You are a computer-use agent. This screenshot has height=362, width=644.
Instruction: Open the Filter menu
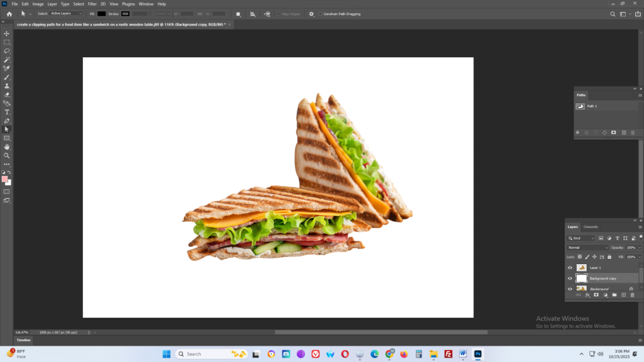pos(92,4)
